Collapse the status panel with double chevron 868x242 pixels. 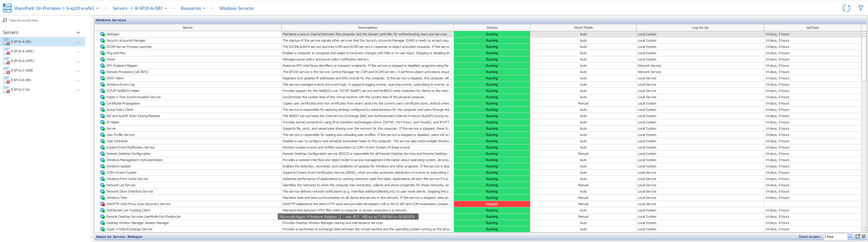pyautogui.click(x=864, y=237)
